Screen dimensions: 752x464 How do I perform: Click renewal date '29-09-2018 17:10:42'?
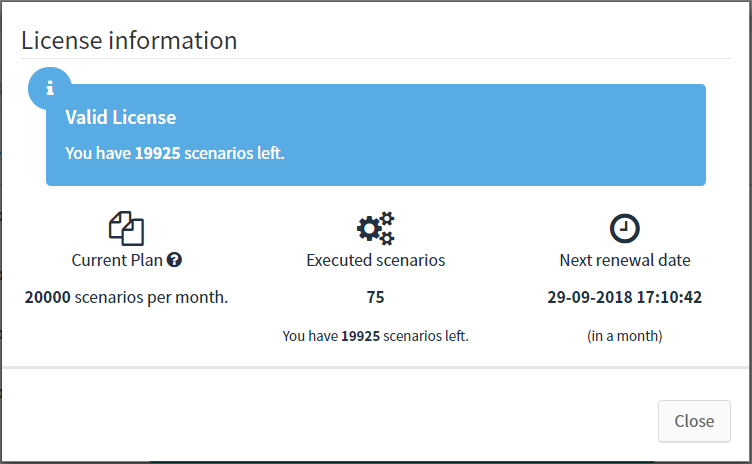tap(624, 297)
